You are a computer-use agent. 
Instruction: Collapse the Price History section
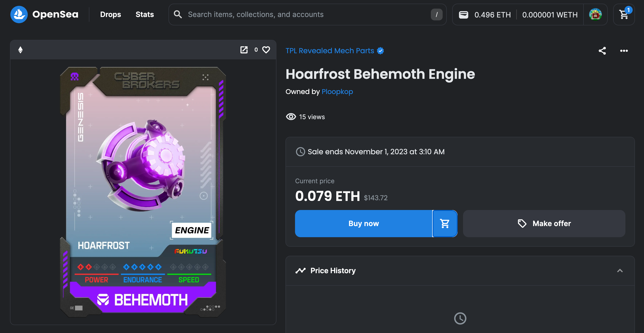[x=620, y=270]
